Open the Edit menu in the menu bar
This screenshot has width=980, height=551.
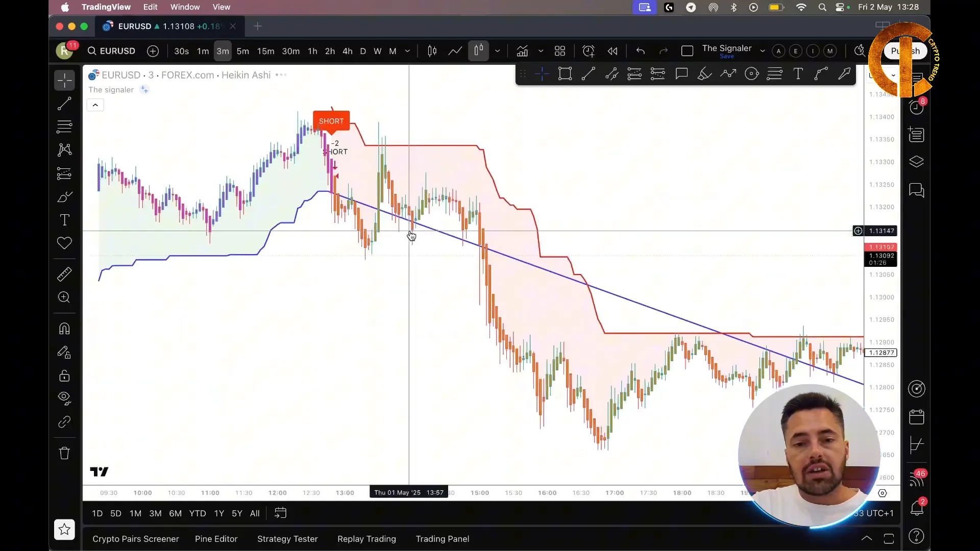pos(150,7)
